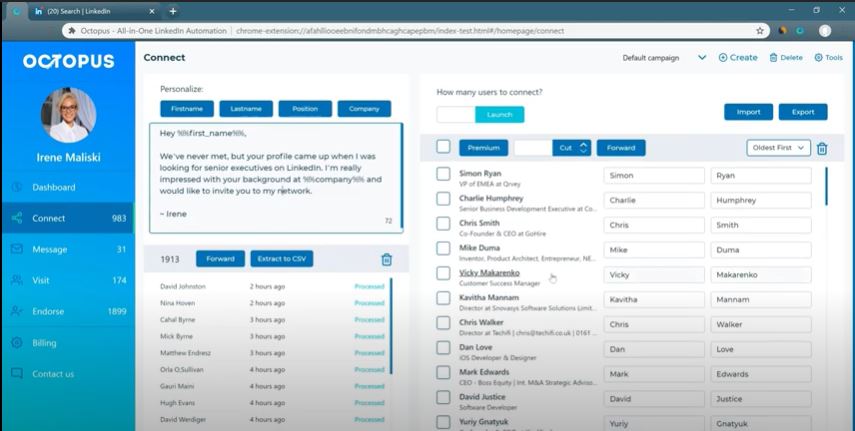Image resolution: width=855 pixels, height=431 pixels.
Task: Click the Chrome address bar URL
Action: click(x=400, y=31)
